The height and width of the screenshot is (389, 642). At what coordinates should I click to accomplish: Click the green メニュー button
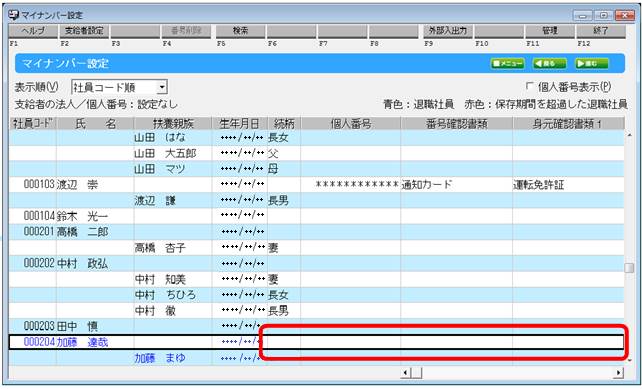pos(508,63)
